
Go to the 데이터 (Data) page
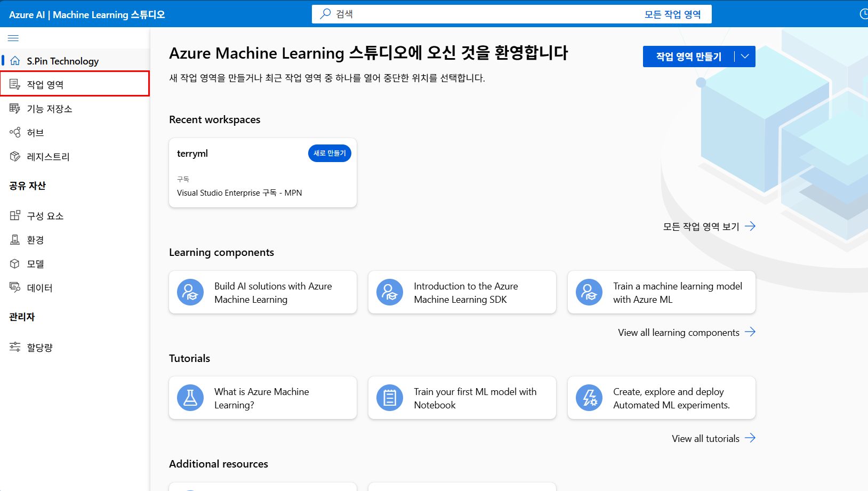tap(39, 287)
